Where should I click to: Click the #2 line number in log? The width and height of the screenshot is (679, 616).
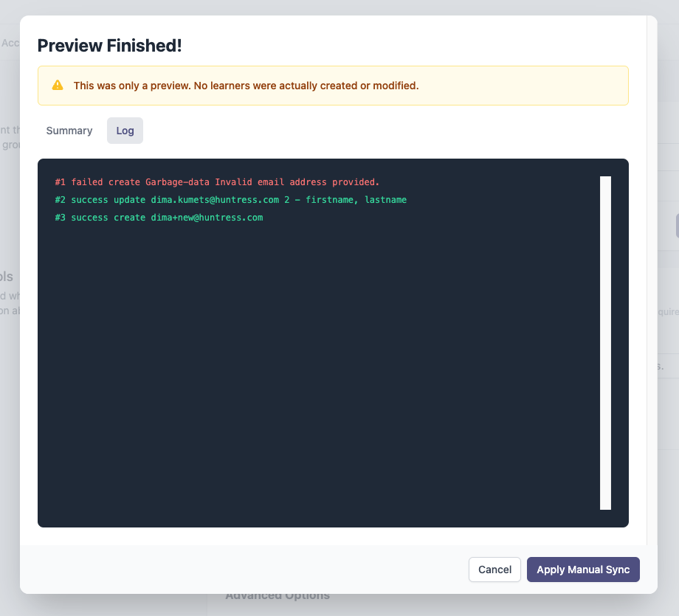pyautogui.click(x=61, y=200)
